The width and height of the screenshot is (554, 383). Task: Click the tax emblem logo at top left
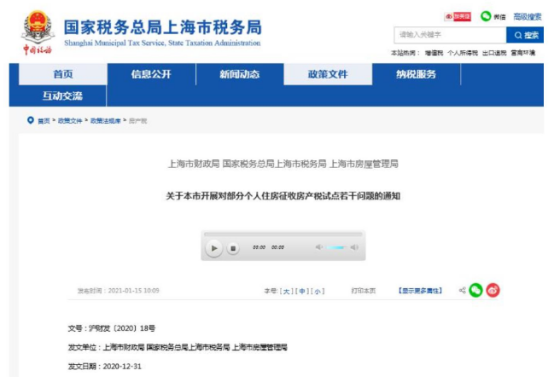click(x=38, y=32)
